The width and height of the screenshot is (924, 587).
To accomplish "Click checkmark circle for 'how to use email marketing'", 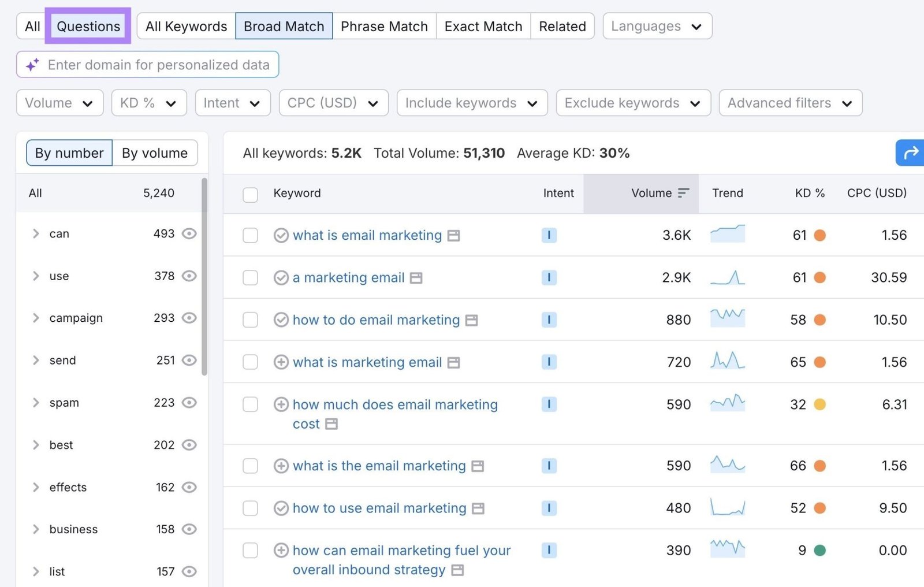I will click(281, 508).
